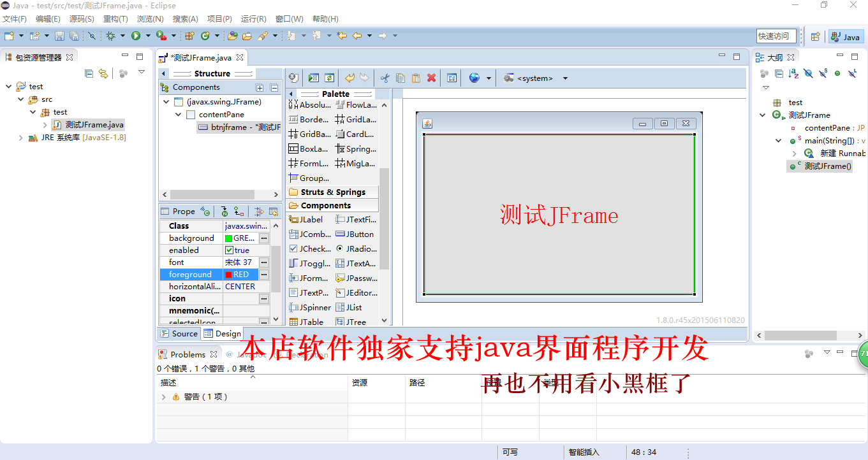Click Collapse All in Package Explorer
The image size is (868, 460).
pyautogui.click(x=89, y=73)
